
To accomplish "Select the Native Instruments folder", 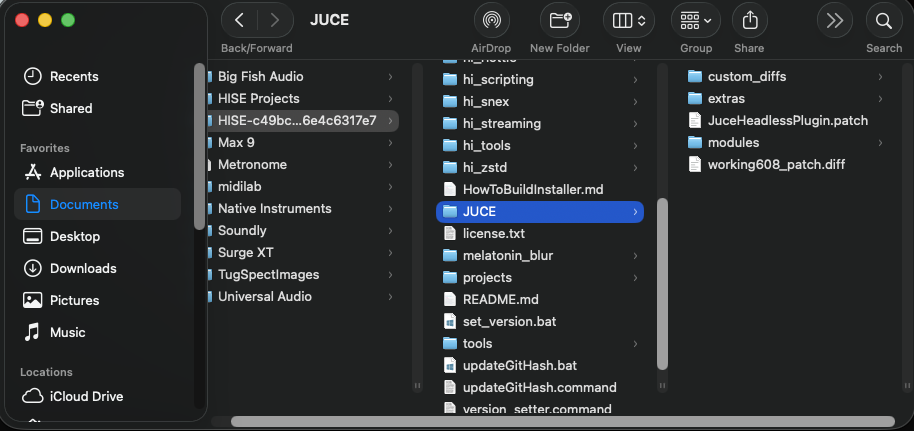I will tap(303, 208).
